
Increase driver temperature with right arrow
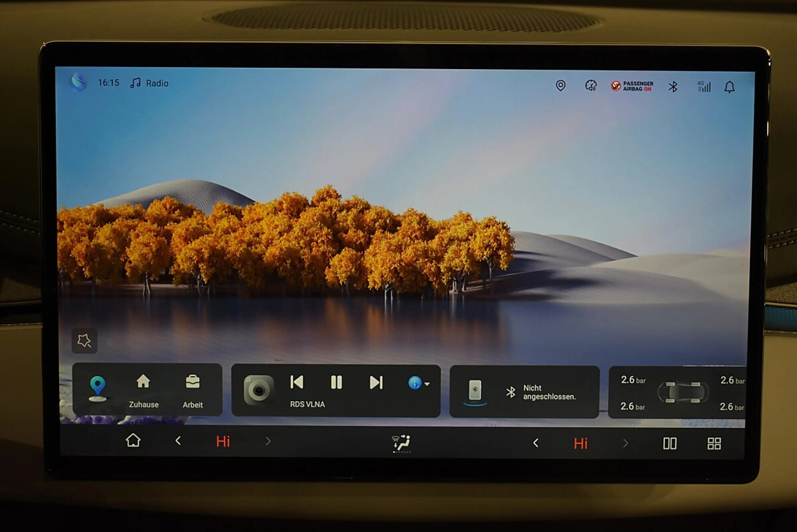[268, 441]
